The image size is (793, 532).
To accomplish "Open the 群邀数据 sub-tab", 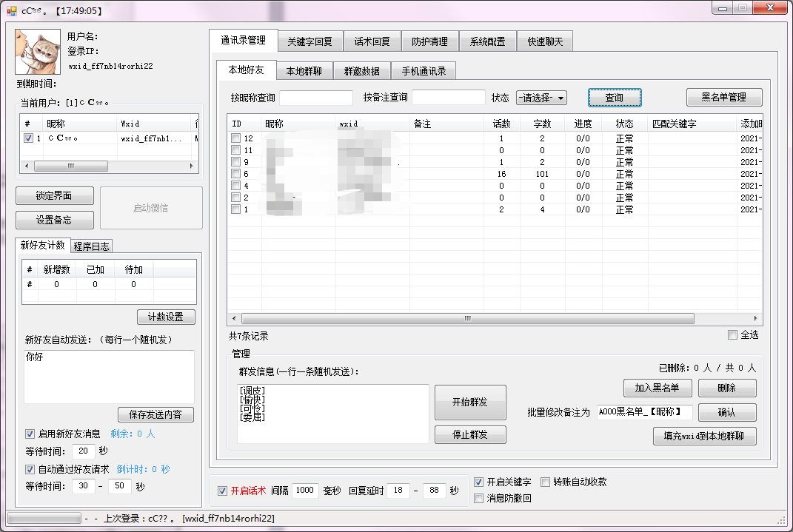I will click(361, 71).
